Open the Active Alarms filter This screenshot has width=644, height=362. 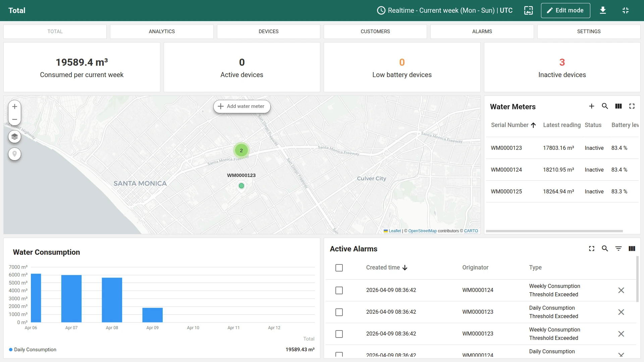619,248
